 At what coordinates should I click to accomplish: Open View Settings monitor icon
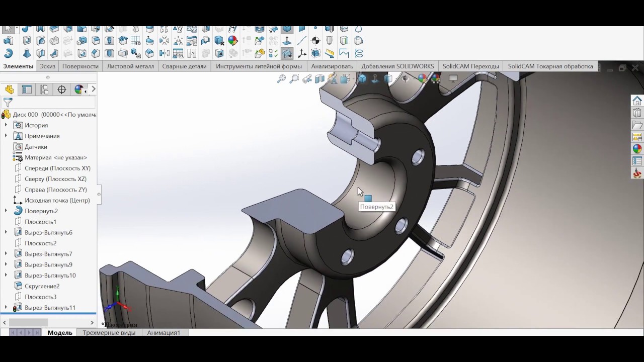(x=453, y=78)
